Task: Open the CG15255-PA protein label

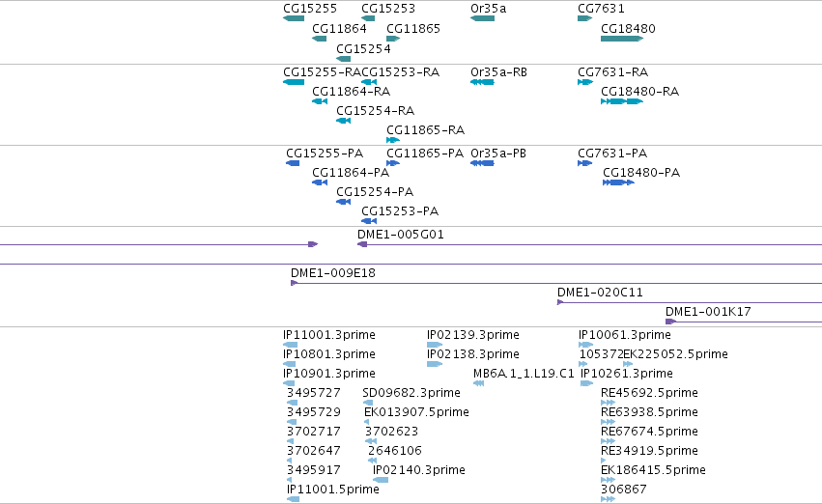Action: [325, 153]
